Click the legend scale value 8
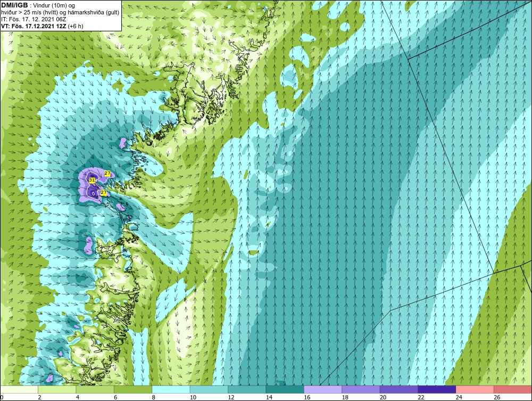The height and width of the screenshot is (401, 532). [x=154, y=397]
